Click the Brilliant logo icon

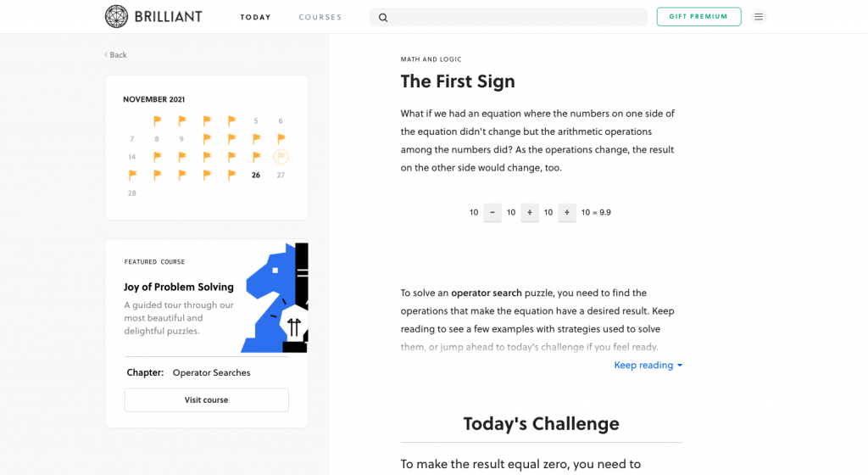click(117, 16)
